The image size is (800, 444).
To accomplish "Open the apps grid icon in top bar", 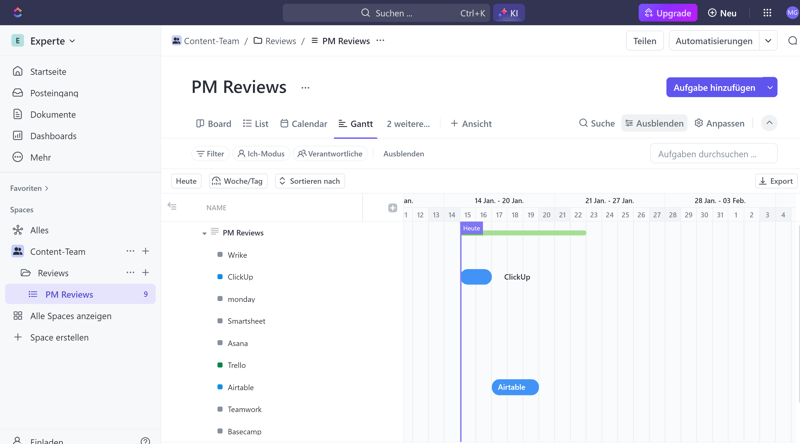I will click(x=767, y=13).
